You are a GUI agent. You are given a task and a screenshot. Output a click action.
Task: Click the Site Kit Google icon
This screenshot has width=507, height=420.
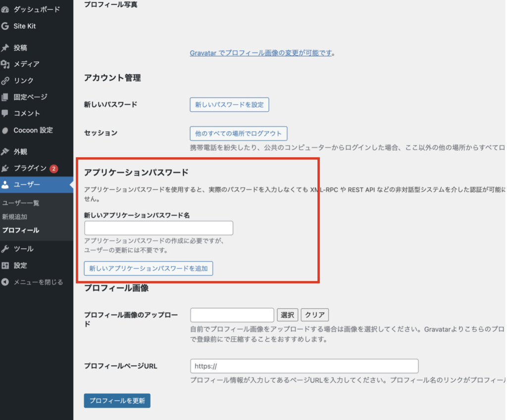(5, 26)
